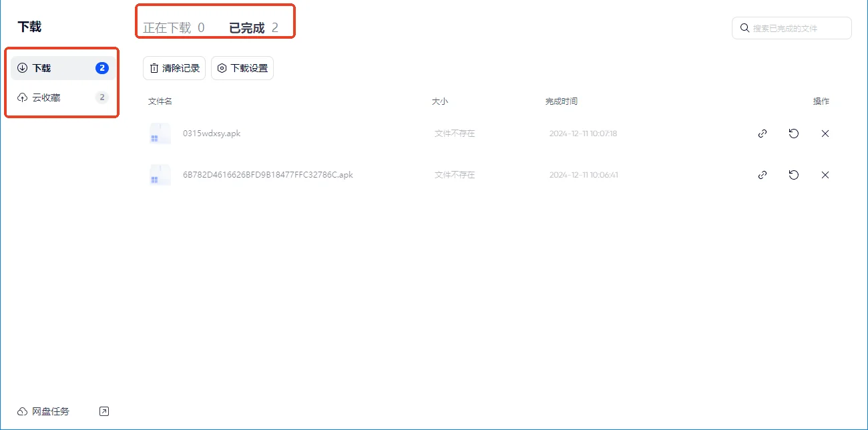Select 云收藏 in the left sidebar
This screenshot has height=430, width=868.
(x=62, y=97)
